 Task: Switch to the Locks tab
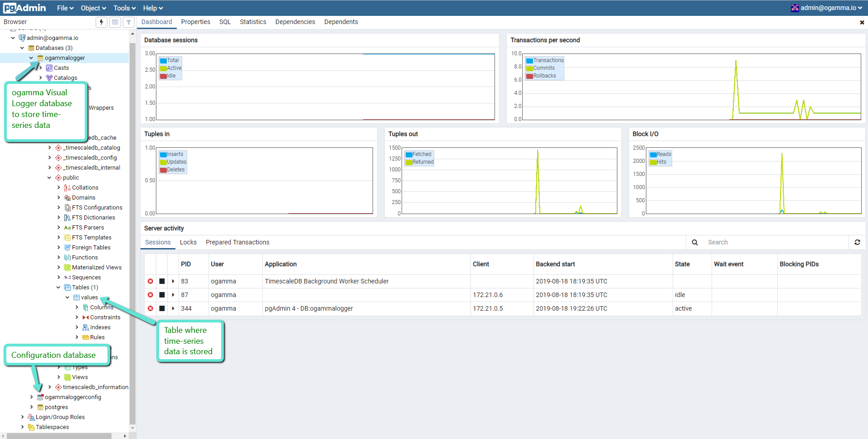click(x=188, y=242)
